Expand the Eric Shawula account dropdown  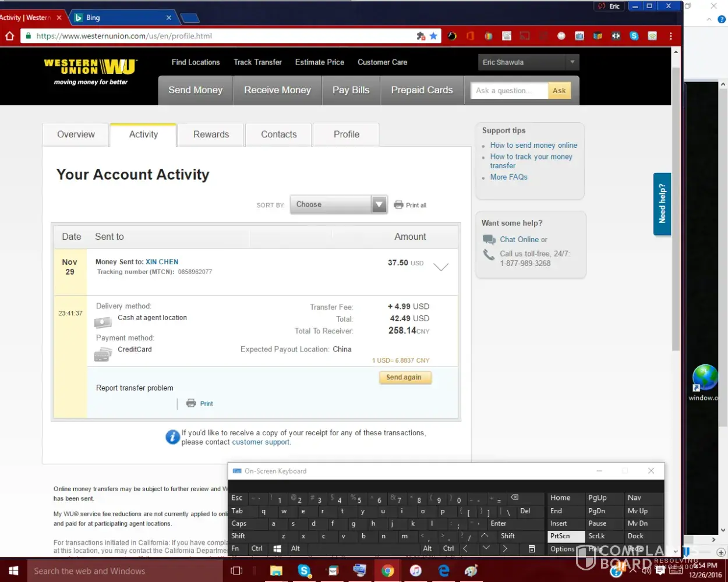click(529, 62)
